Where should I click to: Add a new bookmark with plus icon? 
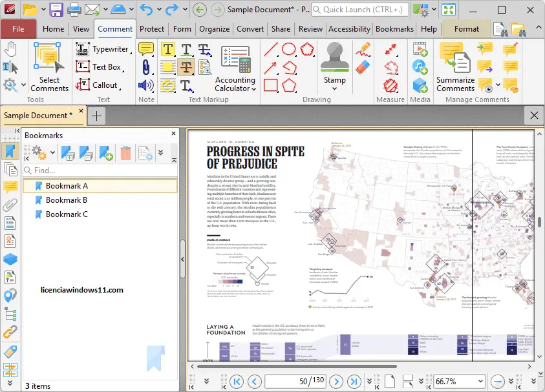(106, 152)
